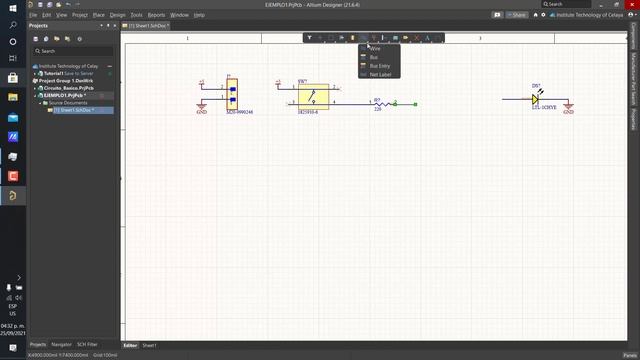The width and height of the screenshot is (640, 360).
Task: Click the Place Part icon in active bar
Action: tap(353, 38)
